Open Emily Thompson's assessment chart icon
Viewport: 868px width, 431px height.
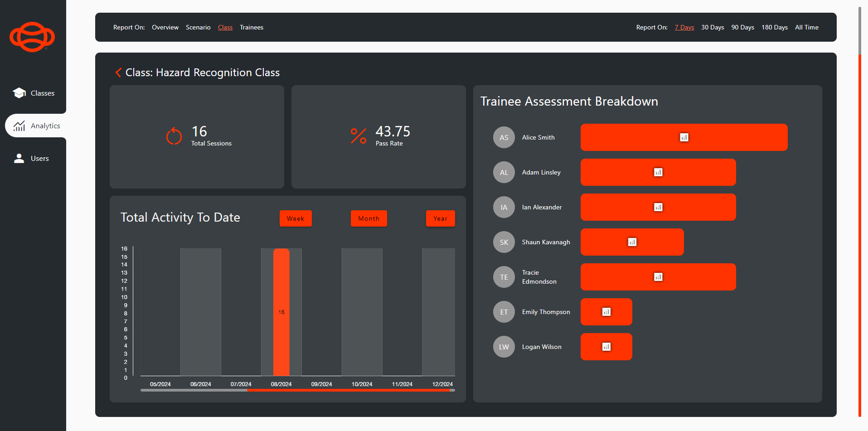[606, 312]
